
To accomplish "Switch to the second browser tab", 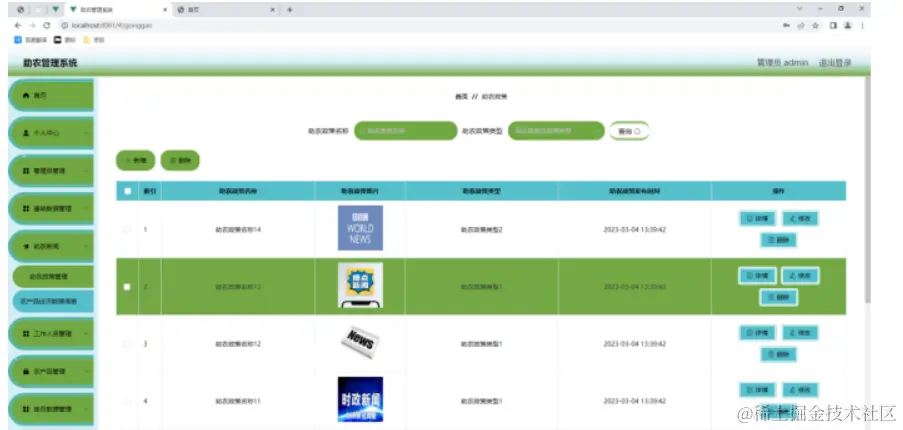I will [227, 10].
